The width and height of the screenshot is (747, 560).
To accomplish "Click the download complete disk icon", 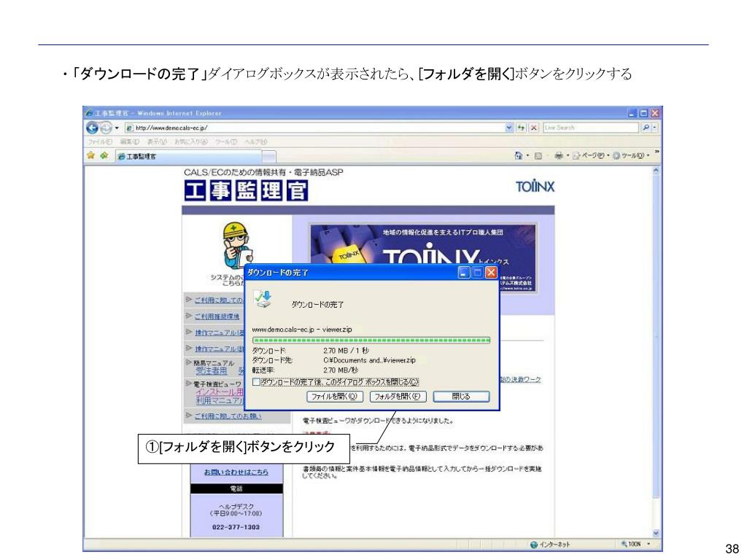I will (x=263, y=299).
